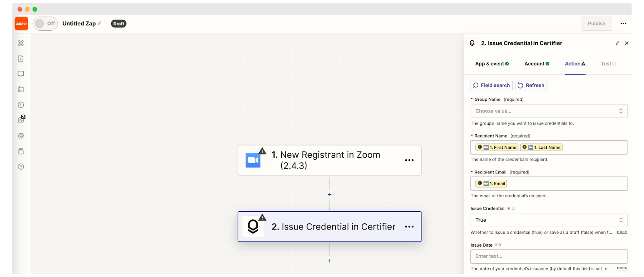Select the second Issue Credential radio option
The image size is (644, 277).
pyautogui.click(x=513, y=208)
